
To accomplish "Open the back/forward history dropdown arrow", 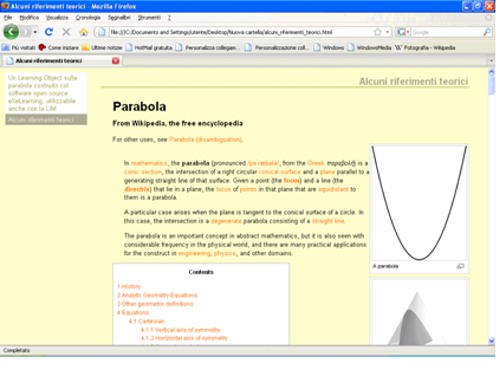I will tap(35, 32).
